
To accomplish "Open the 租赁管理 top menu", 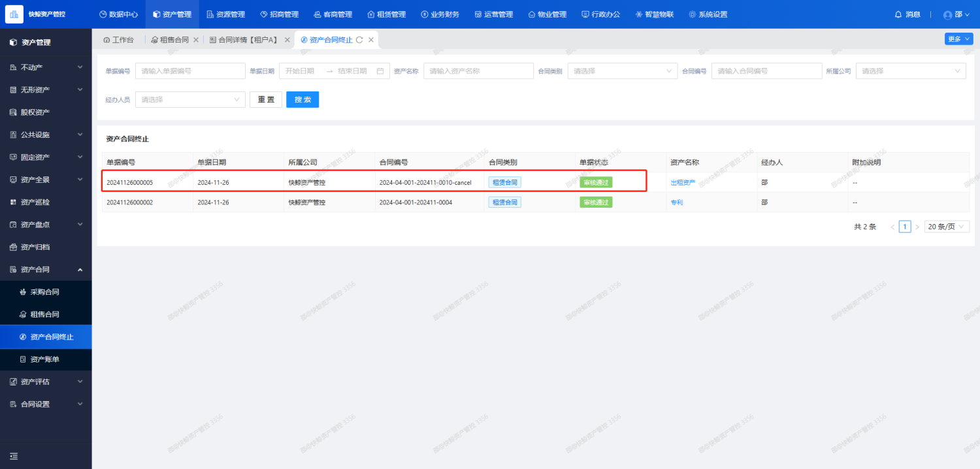I will click(386, 14).
